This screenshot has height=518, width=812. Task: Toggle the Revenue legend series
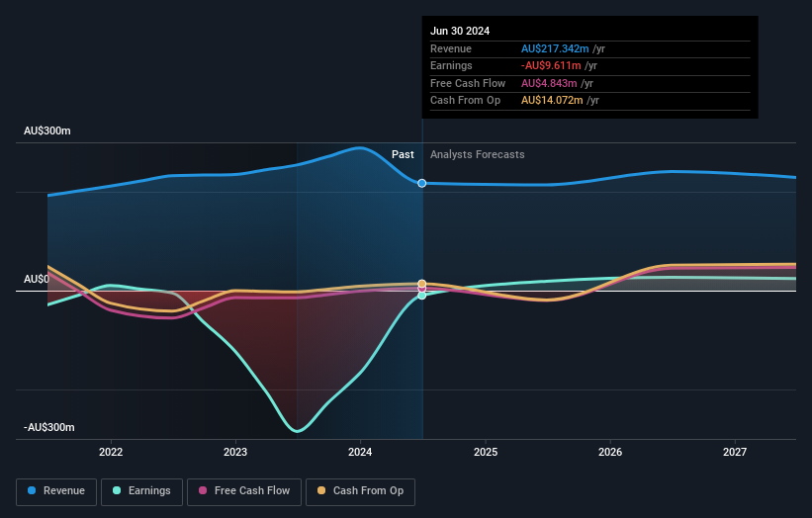56,491
